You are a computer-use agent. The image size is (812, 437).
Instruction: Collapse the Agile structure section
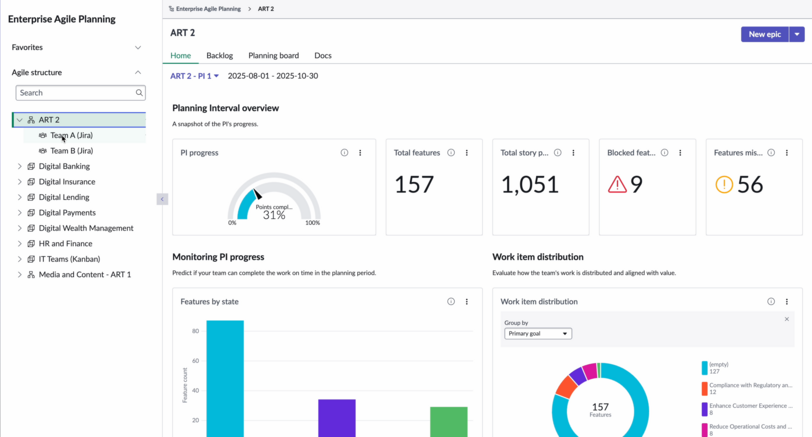pos(138,72)
